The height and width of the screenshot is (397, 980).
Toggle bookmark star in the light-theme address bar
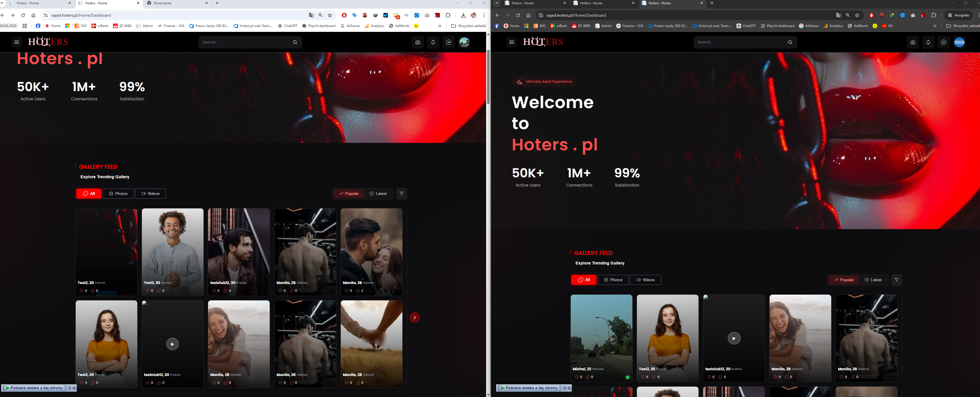tap(330, 15)
